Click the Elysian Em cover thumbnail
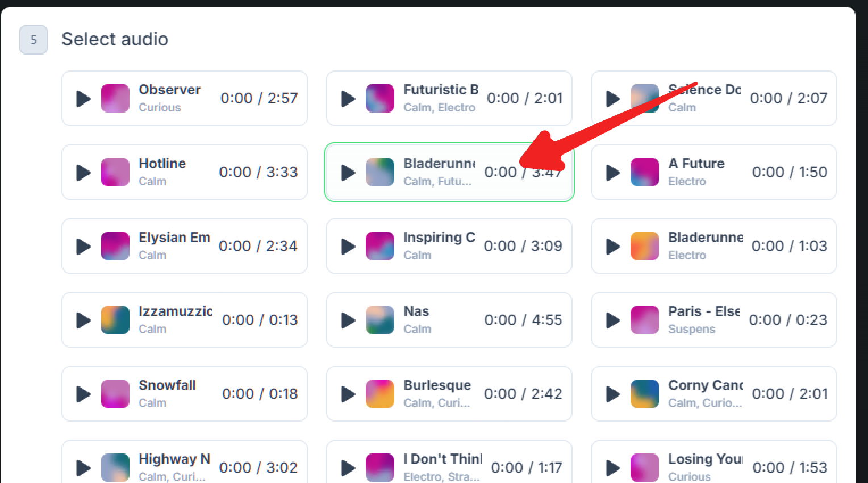The height and width of the screenshot is (483, 868). tap(115, 246)
